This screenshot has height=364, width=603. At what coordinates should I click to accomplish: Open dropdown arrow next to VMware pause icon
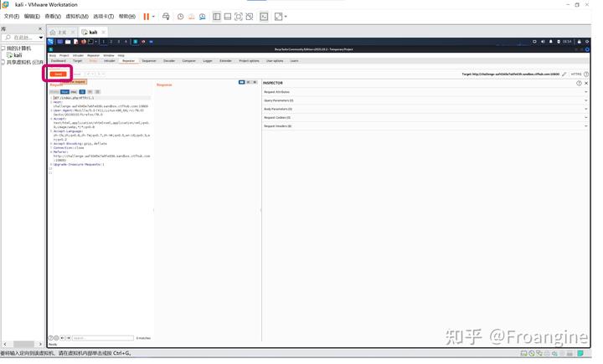[x=153, y=17]
